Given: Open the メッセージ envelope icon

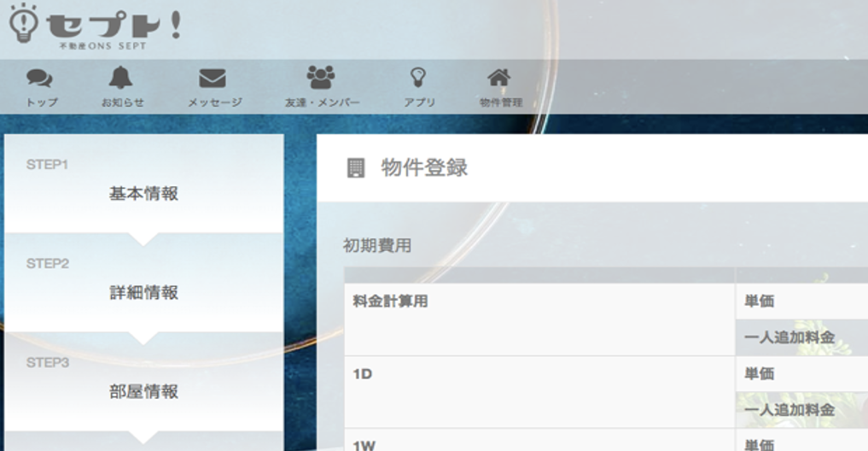Looking at the screenshot, I should [213, 79].
